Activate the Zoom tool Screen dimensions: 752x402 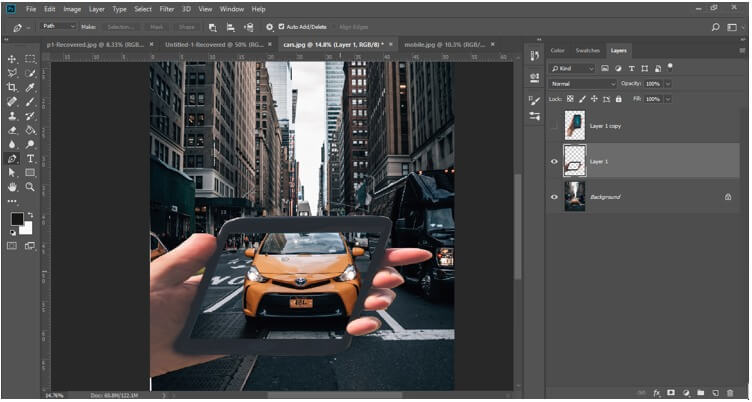(x=30, y=186)
